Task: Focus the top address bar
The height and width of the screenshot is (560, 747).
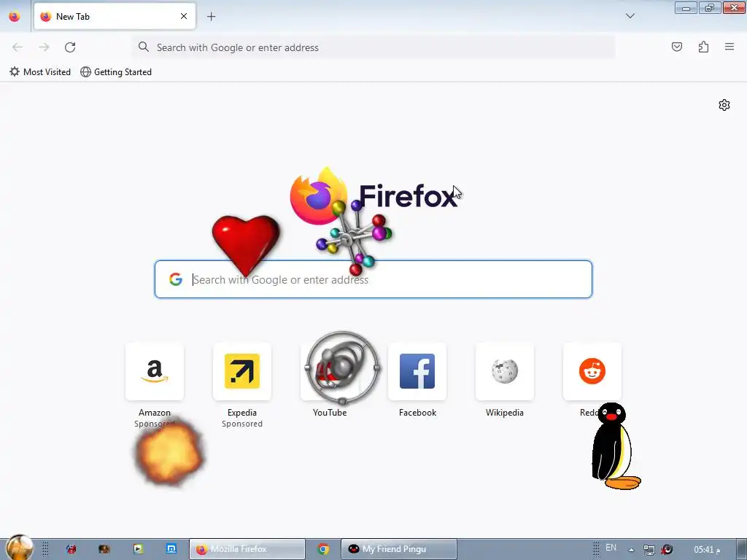Action: pos(374,47)
